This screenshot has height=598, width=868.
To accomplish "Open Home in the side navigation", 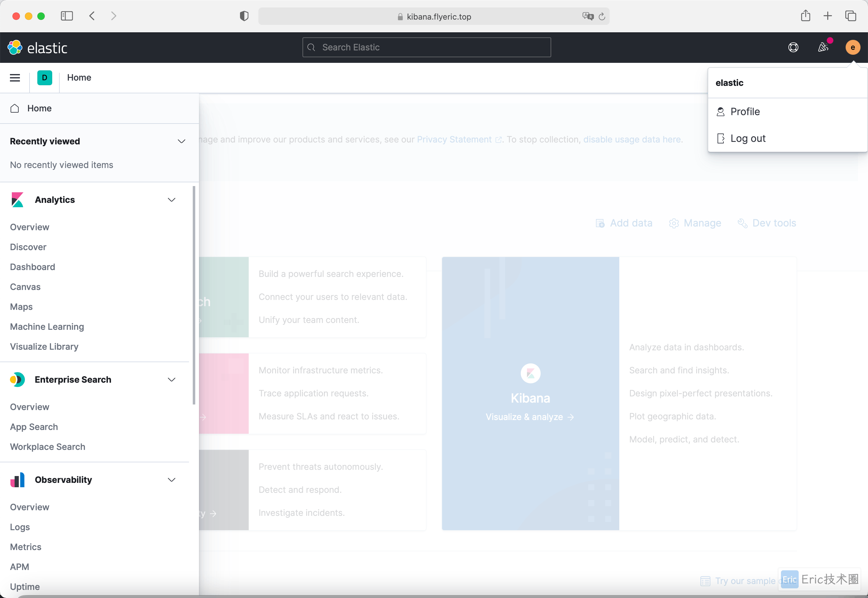I will coord(99,108).
